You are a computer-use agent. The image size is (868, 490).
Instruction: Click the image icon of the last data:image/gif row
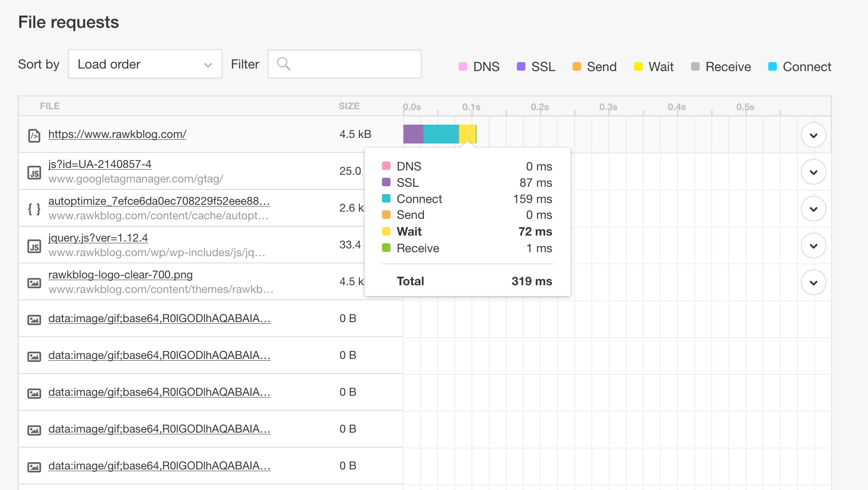click(34, 467)
